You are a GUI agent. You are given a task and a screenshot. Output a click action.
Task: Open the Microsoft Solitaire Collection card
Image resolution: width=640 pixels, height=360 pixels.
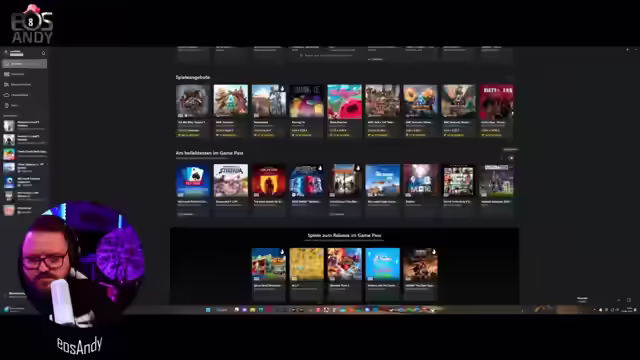[x=193, y=190]
